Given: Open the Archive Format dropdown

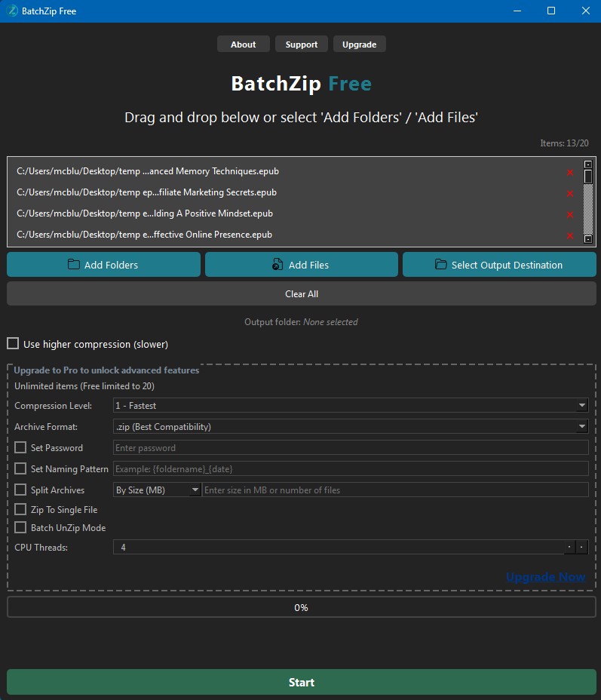Looking at the screenshot, I should pyautogui.click(x=351, y=426).
